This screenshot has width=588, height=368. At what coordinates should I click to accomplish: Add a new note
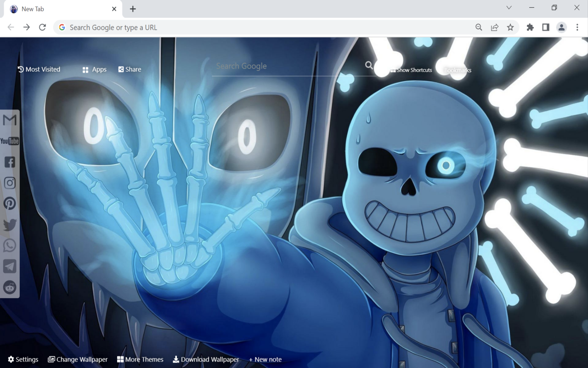click(265, 359)
